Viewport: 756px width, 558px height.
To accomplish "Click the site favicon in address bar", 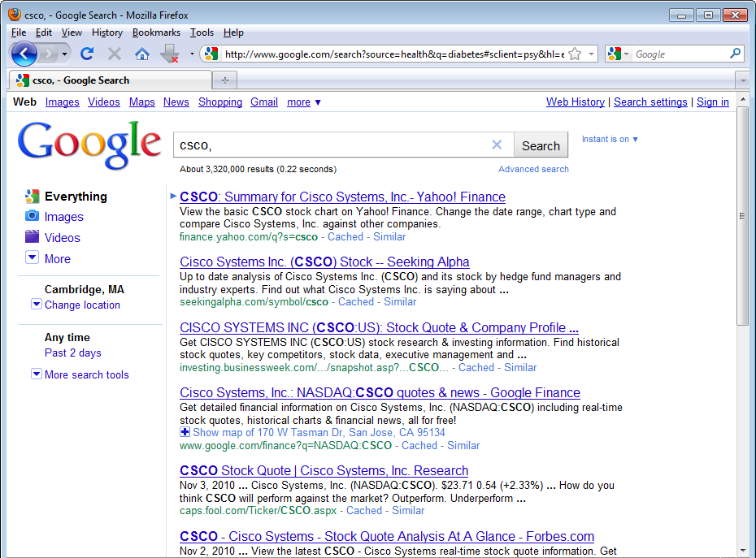I will pos(211,54).
